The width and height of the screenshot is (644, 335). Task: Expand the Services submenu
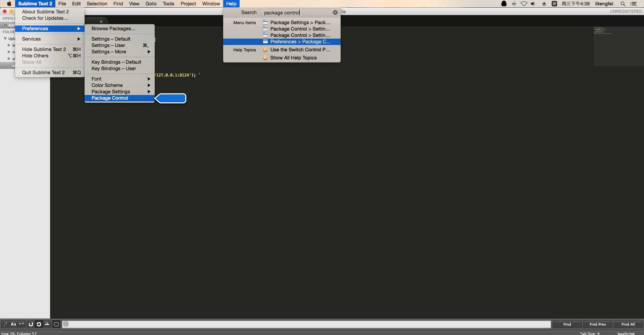click(x=50, y=39)
